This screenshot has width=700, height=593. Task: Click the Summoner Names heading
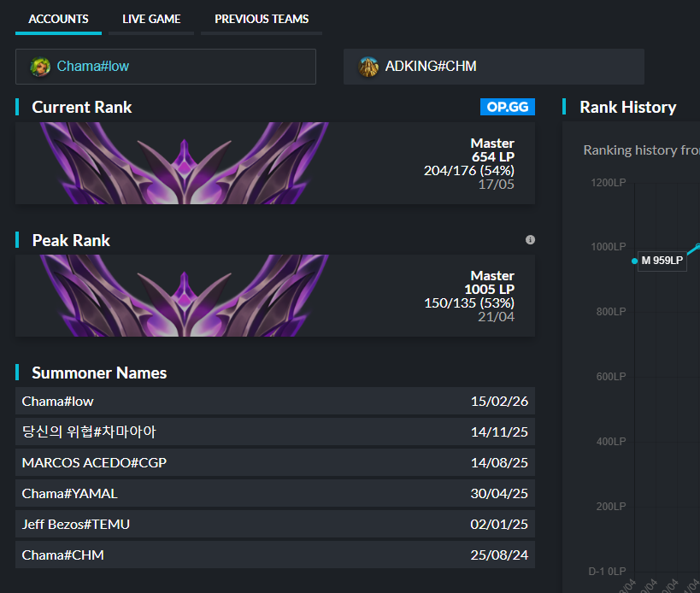coord(99,373)
